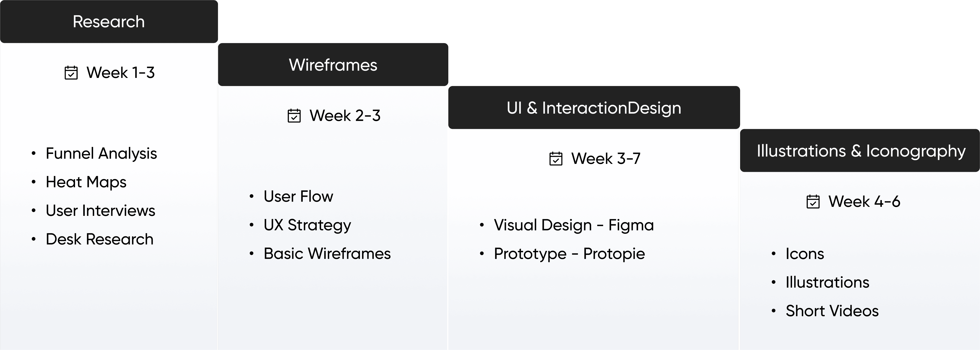Viewport: 980px width, 350px height.
Task: Select the Short Videos item
Action: 832,311
